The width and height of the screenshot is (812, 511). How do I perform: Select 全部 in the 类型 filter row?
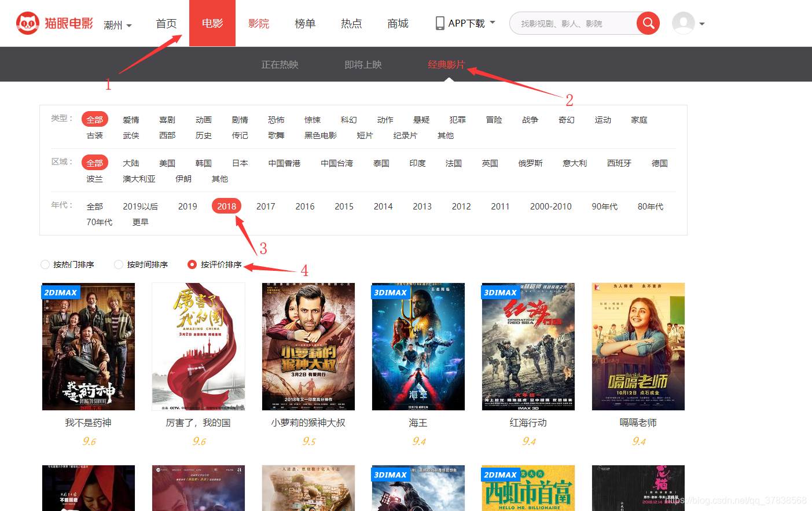point(95,119)
